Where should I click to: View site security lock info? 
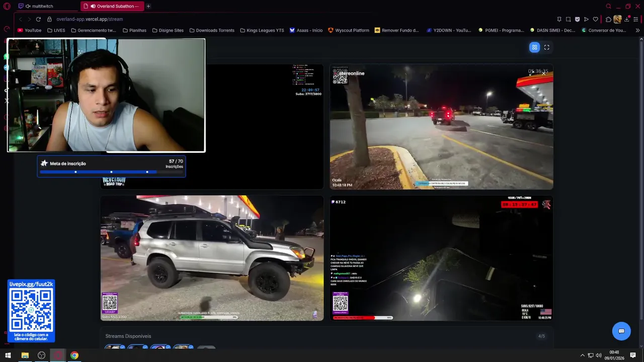click(49, 19)
